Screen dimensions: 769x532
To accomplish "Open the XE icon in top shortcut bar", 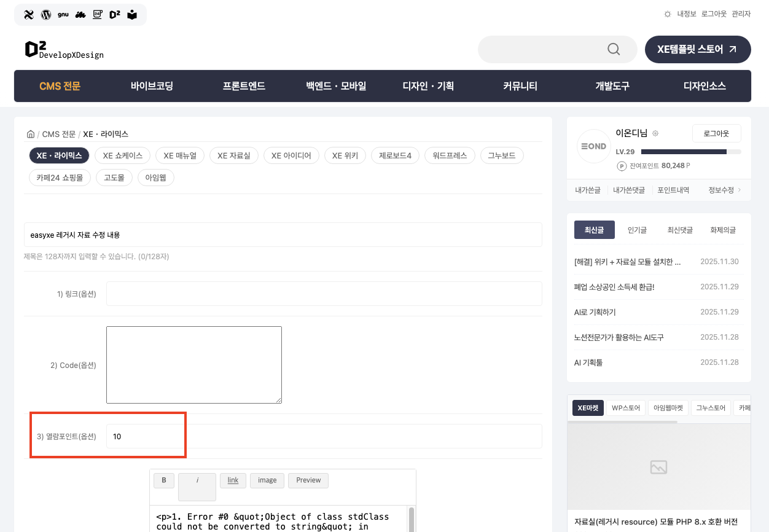I will tap(29, 15).
